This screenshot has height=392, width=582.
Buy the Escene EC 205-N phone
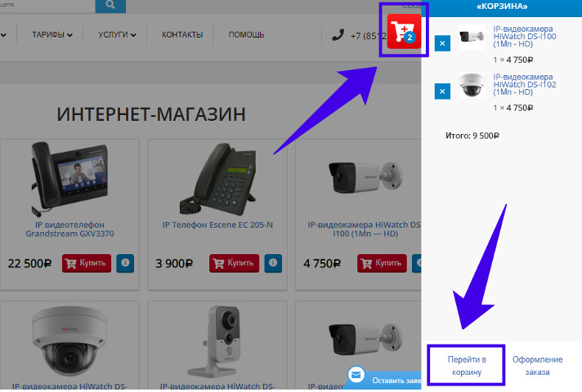tap(234, 263)
